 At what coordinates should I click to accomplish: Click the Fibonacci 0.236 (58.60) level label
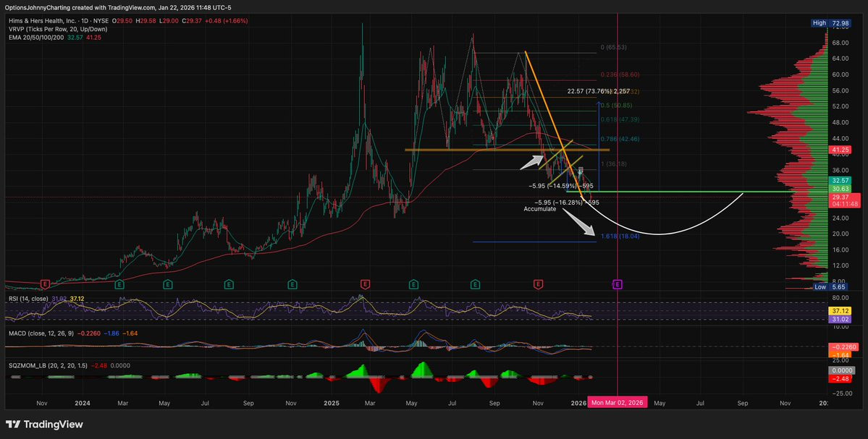(620, 74)
